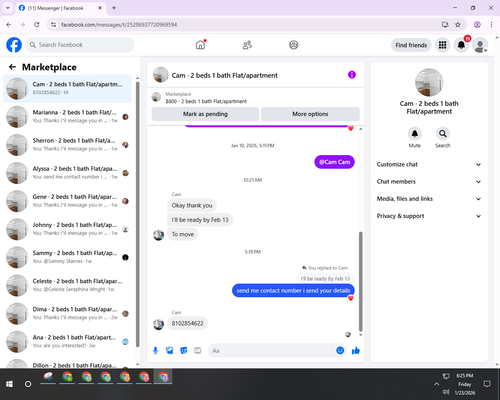Click the Facebook logo
This screenshot has width=500, height=400.
coord(14,45)
